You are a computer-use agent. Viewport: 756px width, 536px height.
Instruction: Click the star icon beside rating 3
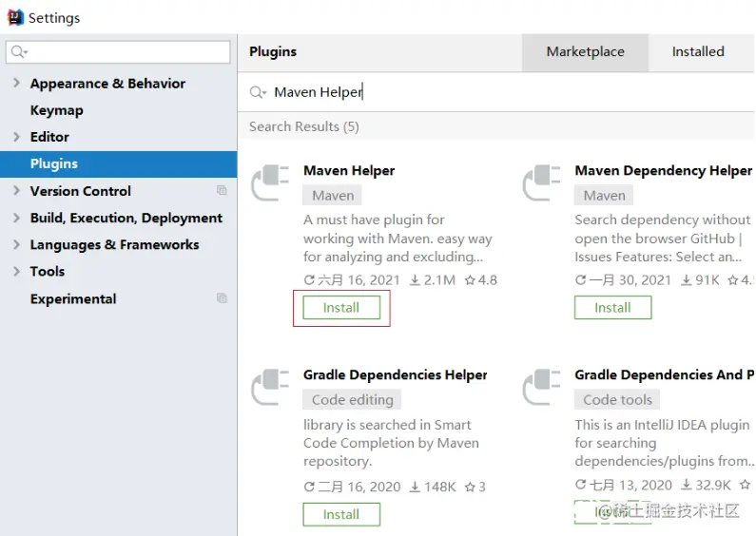[470, 487]
